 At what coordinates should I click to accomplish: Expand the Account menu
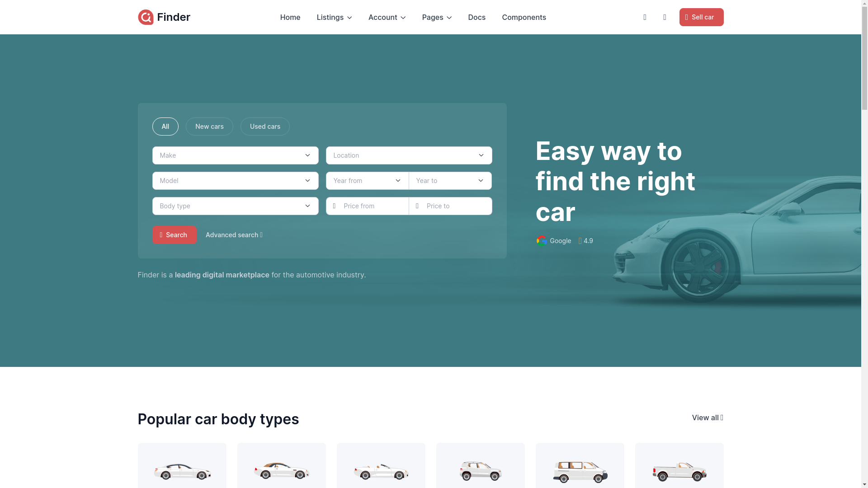[x=387, y=17]
